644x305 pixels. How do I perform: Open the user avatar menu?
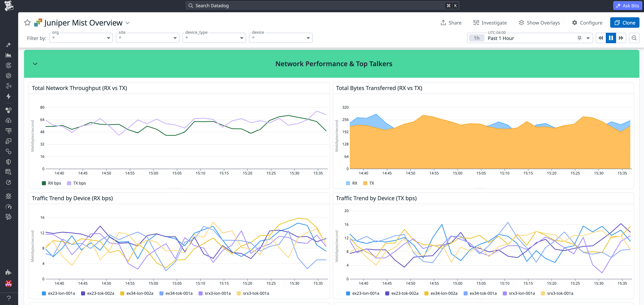click(9, 284)
